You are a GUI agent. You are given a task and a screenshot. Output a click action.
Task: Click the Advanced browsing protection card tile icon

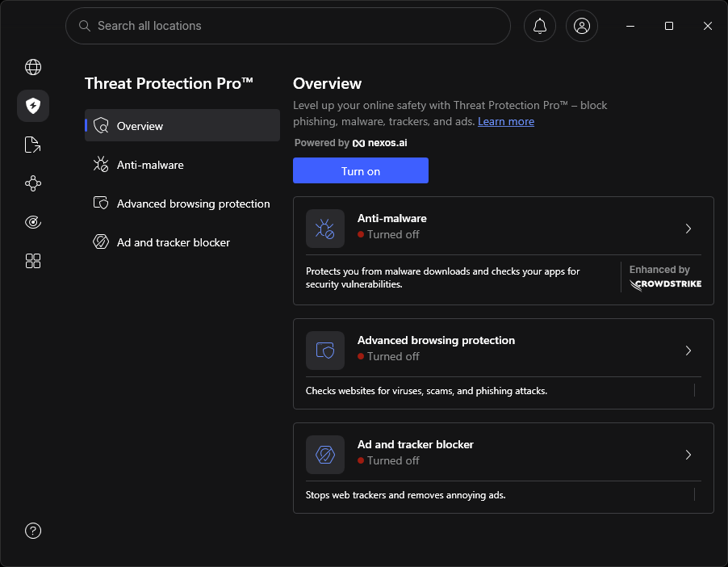point(325,351)
